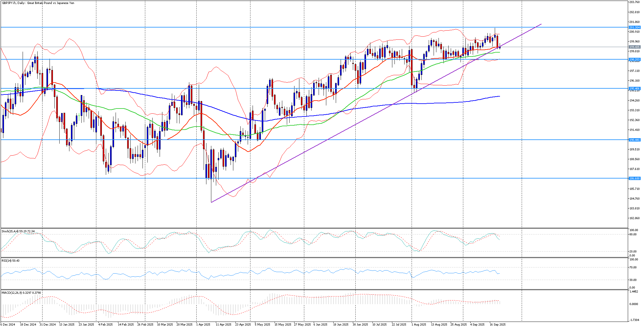Select the 1 Aug 2025 date label

tap(419, 325)
